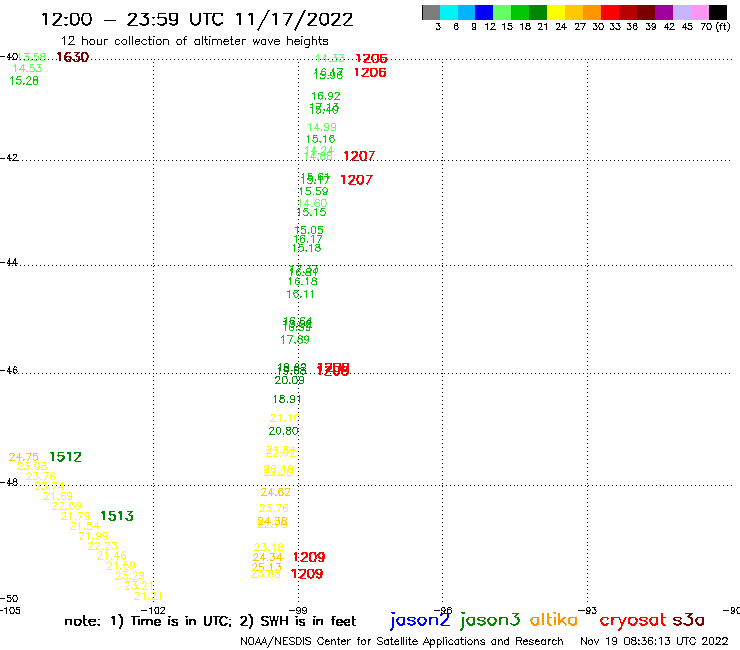Select the wave height value 23.98
This screenshot has width=740, height=650.
(x=32, y=466)
